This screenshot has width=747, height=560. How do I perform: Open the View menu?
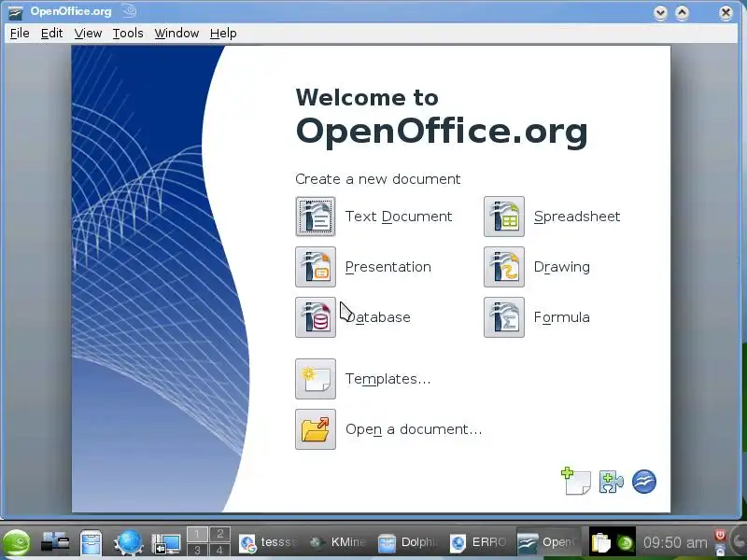pos(88,34)
